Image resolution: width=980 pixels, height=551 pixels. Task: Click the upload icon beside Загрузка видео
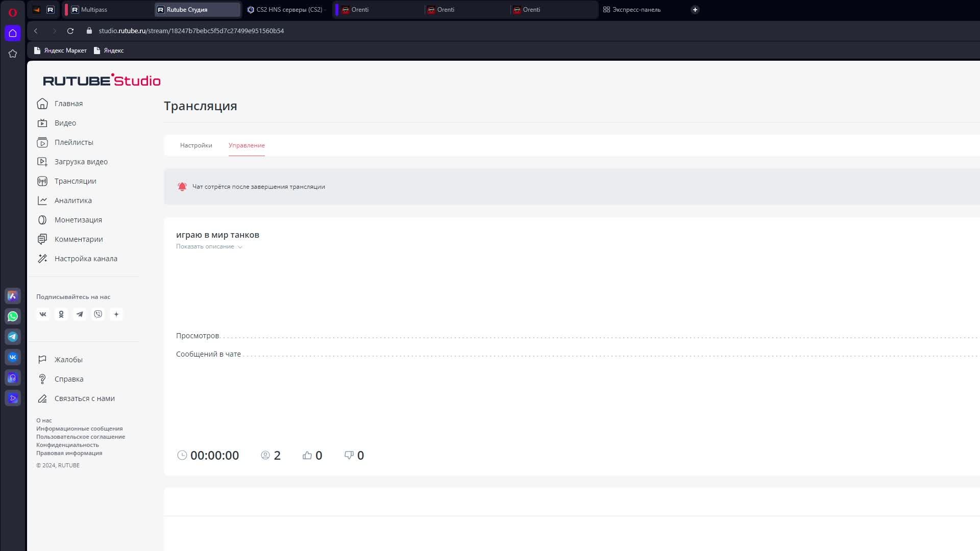(42, 162)
